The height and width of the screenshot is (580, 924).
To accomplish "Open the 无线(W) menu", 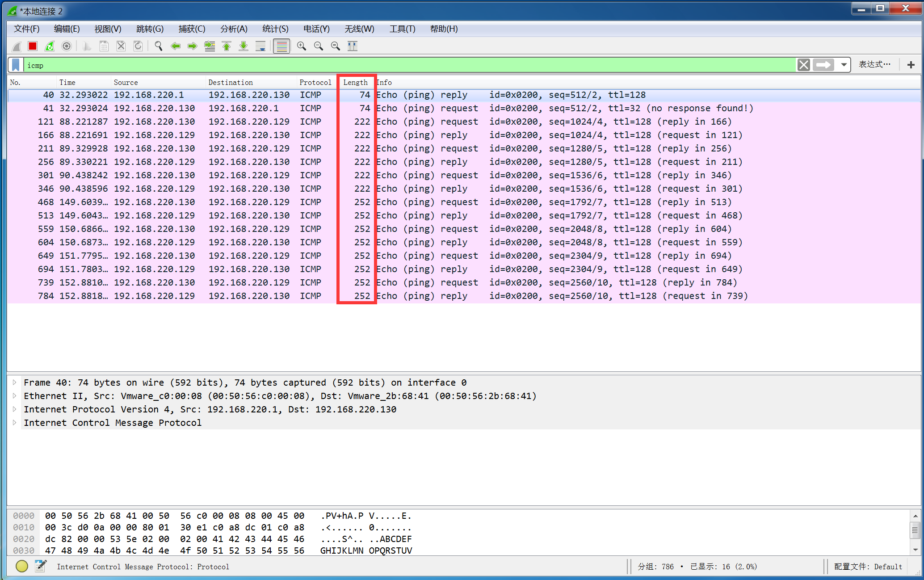I will pyautogui.click(x=359, y=29).
